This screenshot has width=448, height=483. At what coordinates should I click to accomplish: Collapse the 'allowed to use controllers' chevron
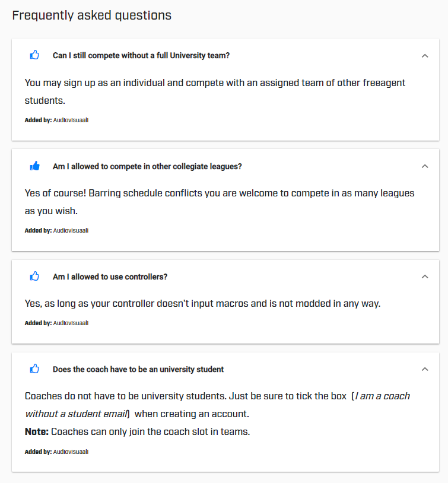click(424, 277)
